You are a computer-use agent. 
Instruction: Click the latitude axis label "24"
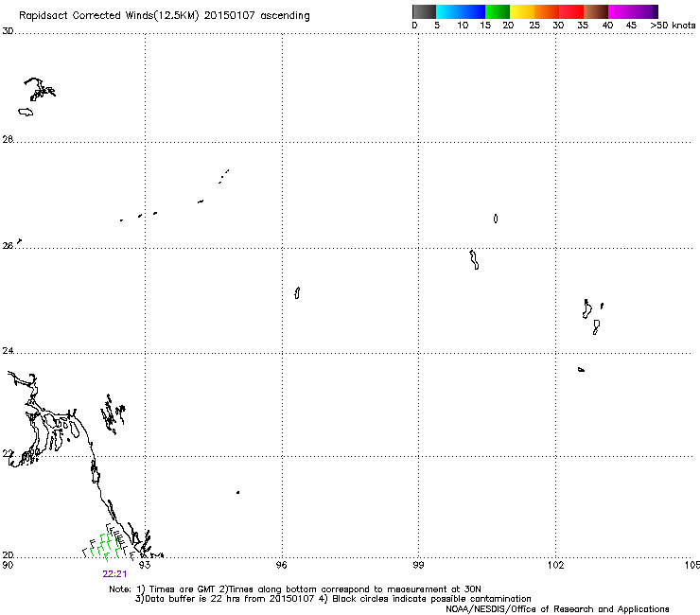click(x=8, y=351)
